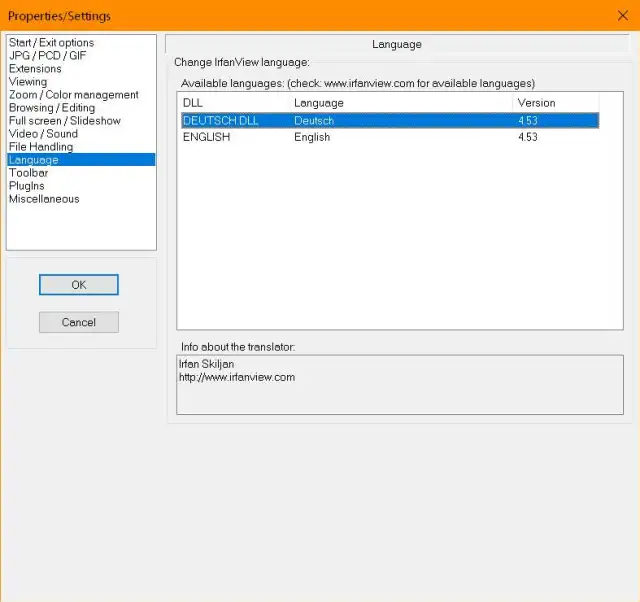Screen dimensions: 640x602
Task: Select Zoom / Color management category
Action: click(x=73, y=95)
